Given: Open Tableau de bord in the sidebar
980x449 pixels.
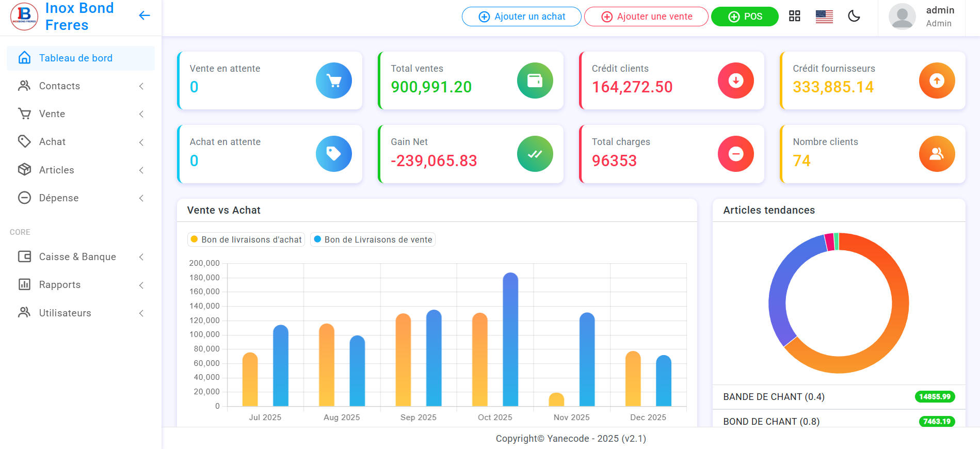Looking at the screenshot, I should pyautogui.click(x=81, y=58).
